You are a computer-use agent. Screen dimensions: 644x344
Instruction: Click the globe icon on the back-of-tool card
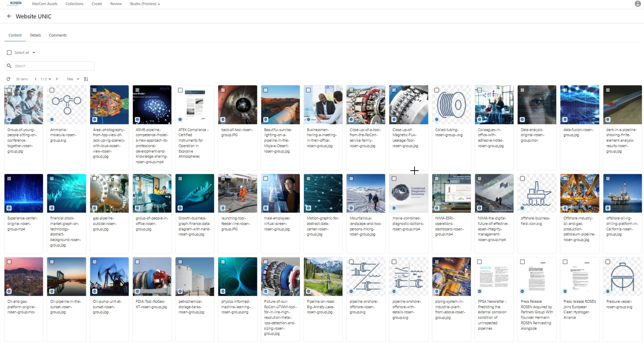[x=223, y=119]
